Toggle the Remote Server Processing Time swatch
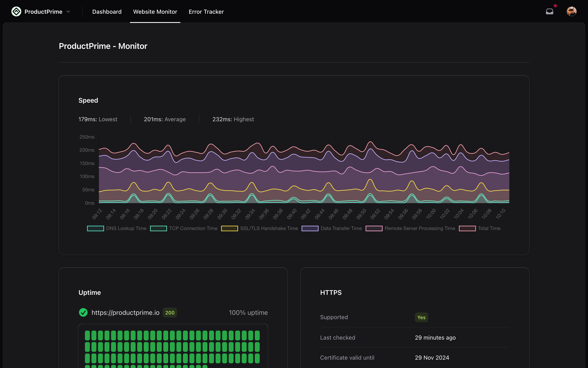Viewport: 588px width, 368px height. 374,228
